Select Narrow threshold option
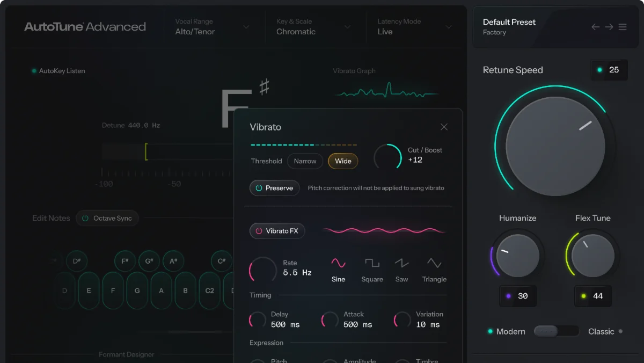The height and width of the screenshot is (363, 644). tap(305, 161)
